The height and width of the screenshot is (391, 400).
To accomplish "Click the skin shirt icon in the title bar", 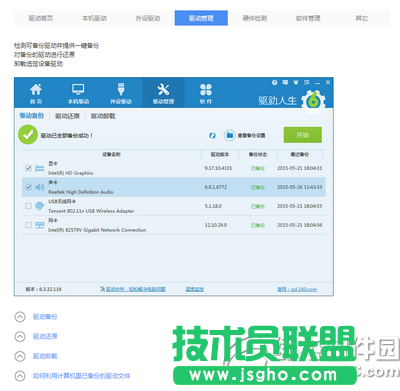I will tap(296, 82).
